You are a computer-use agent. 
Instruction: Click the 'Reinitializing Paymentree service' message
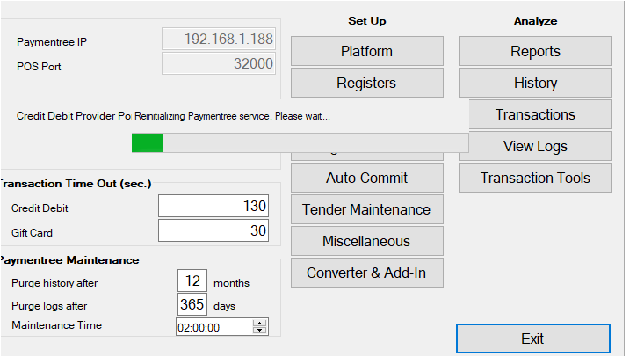tap(232, 116)
